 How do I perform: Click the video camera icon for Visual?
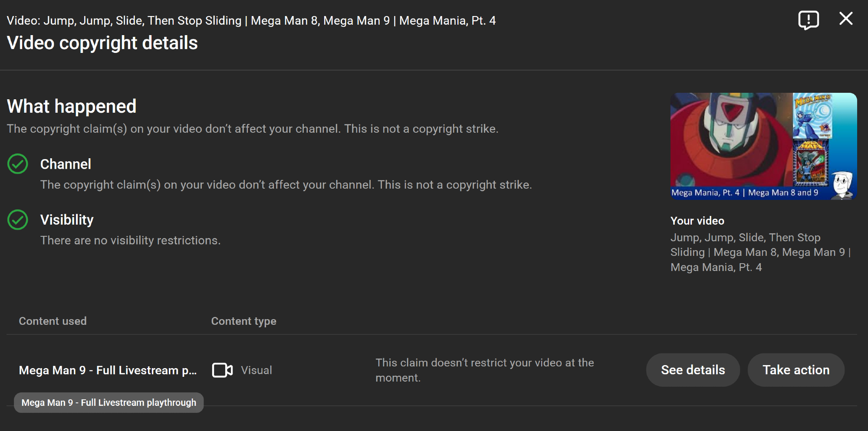[x=222, y=370]
